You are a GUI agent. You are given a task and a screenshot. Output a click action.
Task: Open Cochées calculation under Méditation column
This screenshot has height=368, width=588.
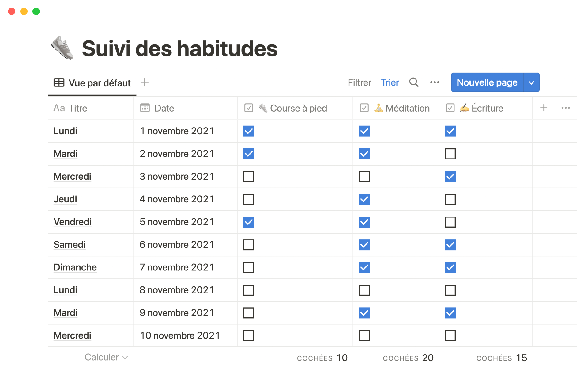coord(408,358)
